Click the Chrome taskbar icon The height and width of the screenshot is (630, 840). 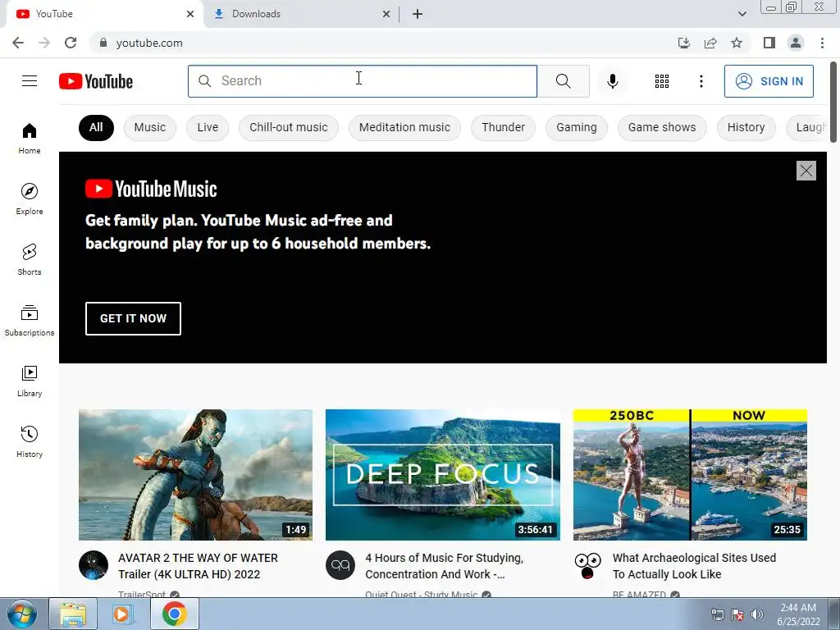pyautogui.click(x=174, y=614)
